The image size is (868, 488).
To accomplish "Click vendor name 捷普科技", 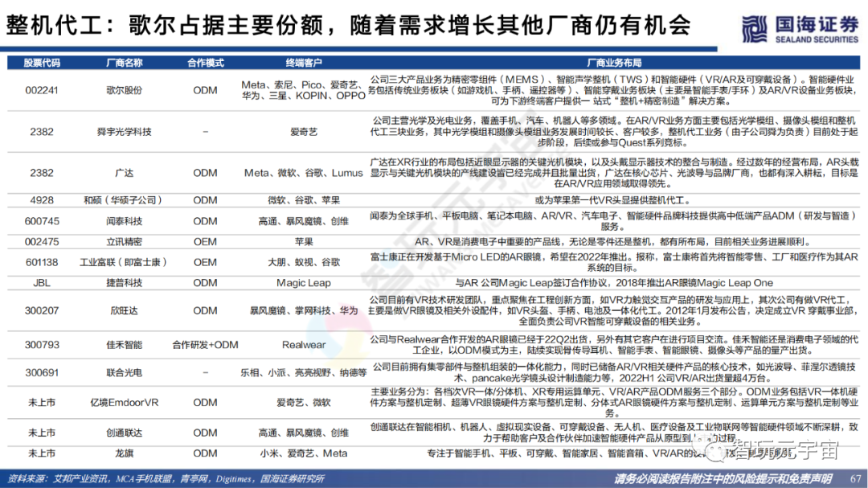I will pos(124,282).
